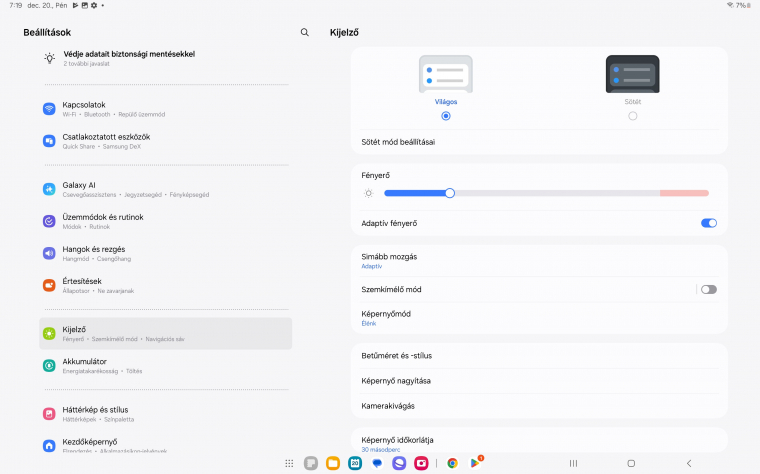Image resolution: width=760 pixels, height=474 pixels.
Task: Tap the Kezdőképernyő home icon
Action: point(49,445)
